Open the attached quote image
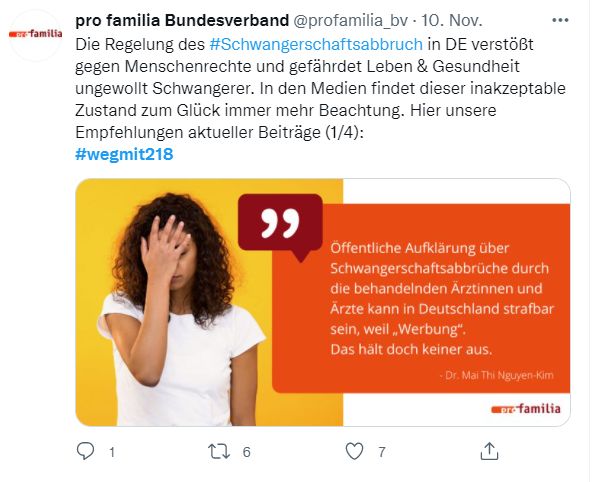 pyautogui.click(x=323, y=302)
